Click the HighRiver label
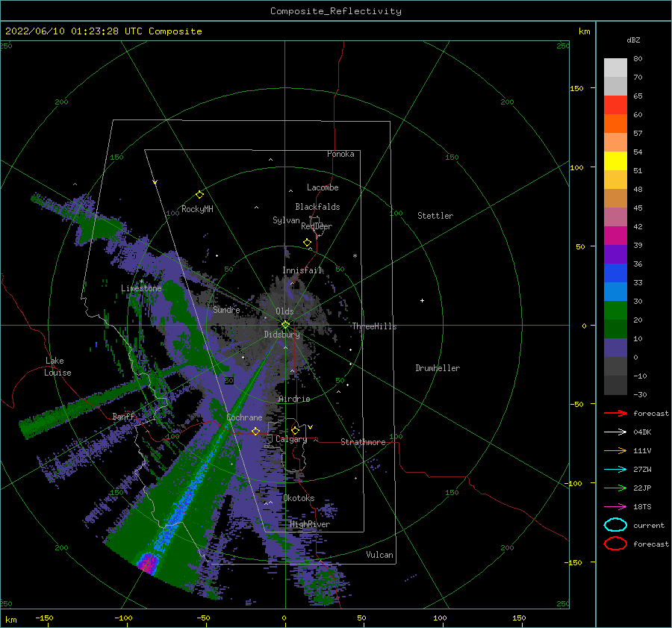The image size is (672, 628). tap(310, 524)
